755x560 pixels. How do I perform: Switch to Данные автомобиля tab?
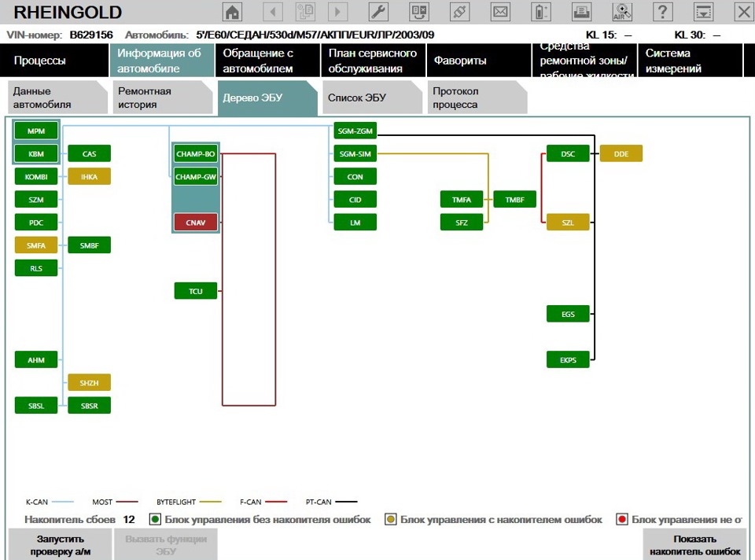[x=57, y=98]
